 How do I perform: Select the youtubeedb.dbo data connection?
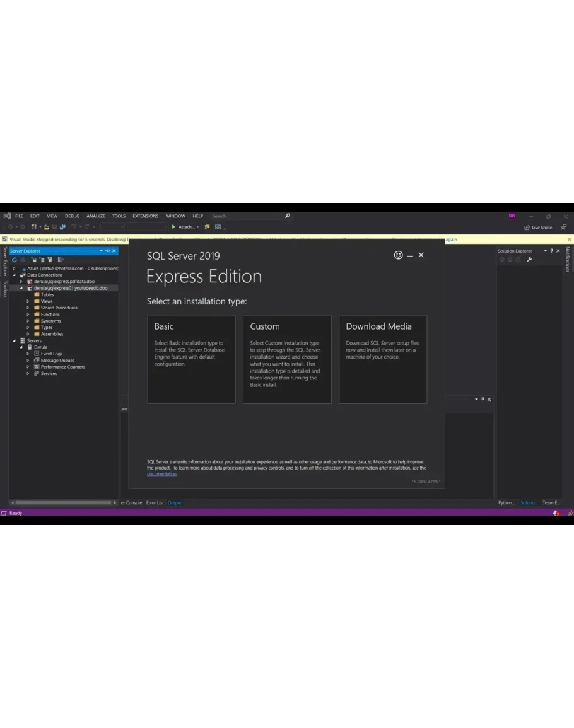pos(70,288)
